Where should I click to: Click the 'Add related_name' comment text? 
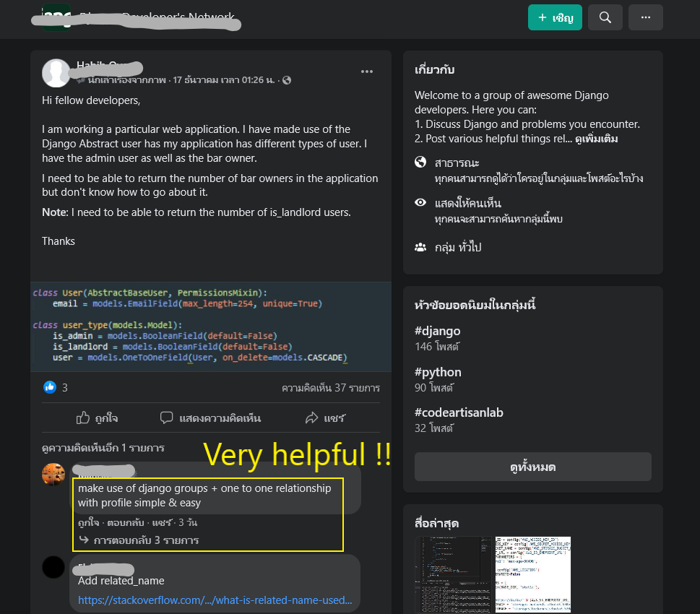pos(121,581)
